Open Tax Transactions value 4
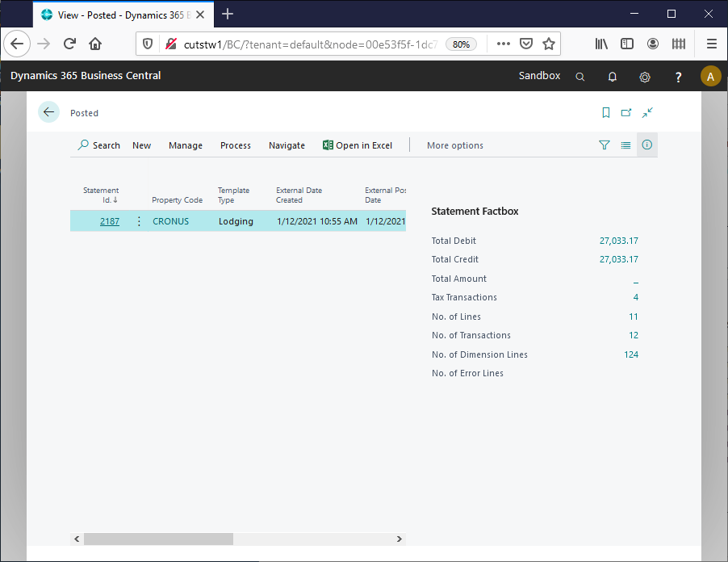The width and height of the screenshot is (728, 562). pyautogui.click(x=636, y=297)
